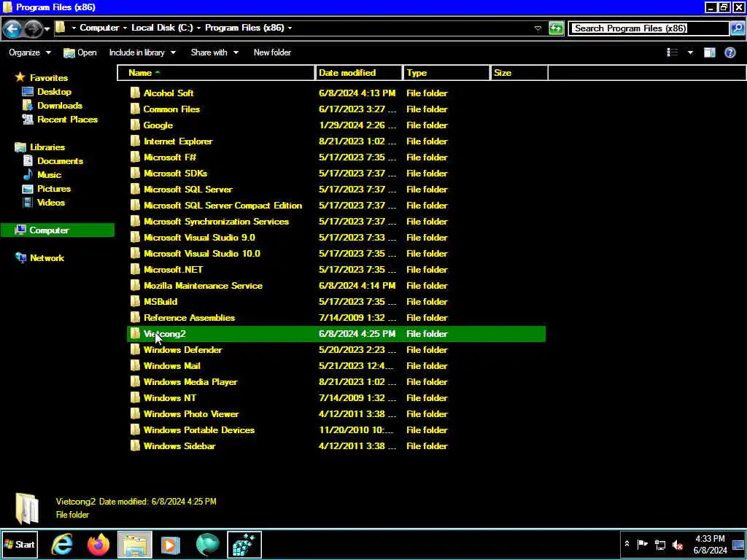Select Network in the navigation pane

(x=47, y=257)
